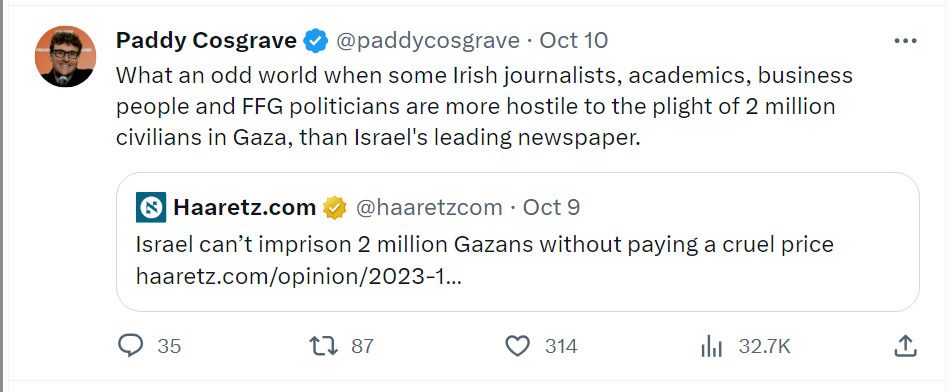The height and width of the screenshot is (392, 951).
Task: Visit the @paddycosgrave handle link
Action: pyautogui.click(x=428, y=41)
